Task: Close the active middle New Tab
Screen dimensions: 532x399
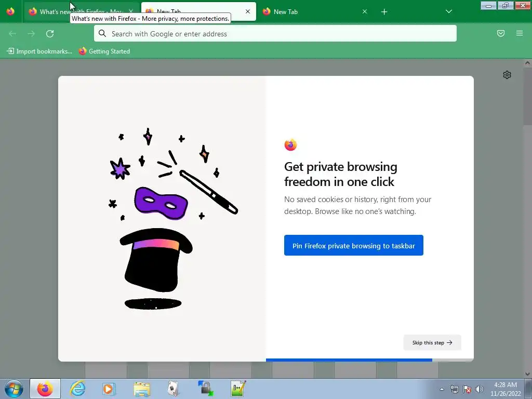Action: coord(248,11)
